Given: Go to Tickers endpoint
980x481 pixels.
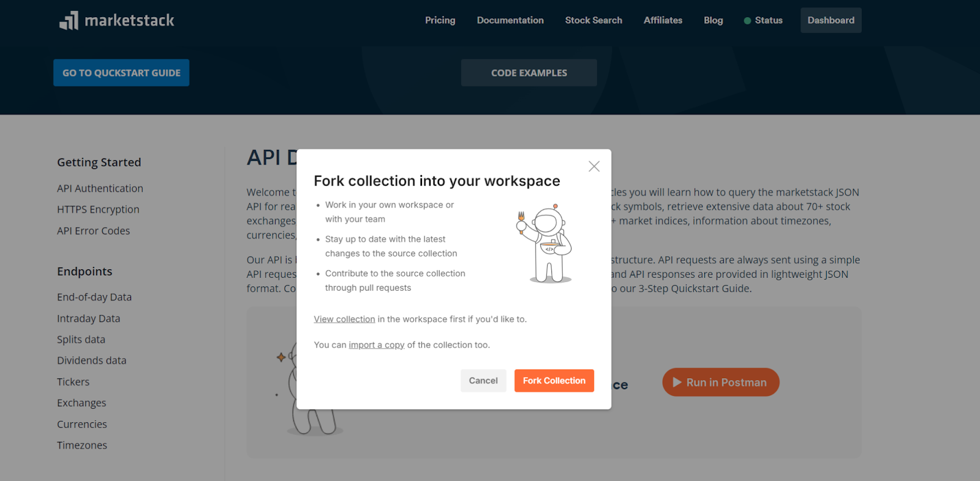Looking at the screenshot, I should coord(73,382).
